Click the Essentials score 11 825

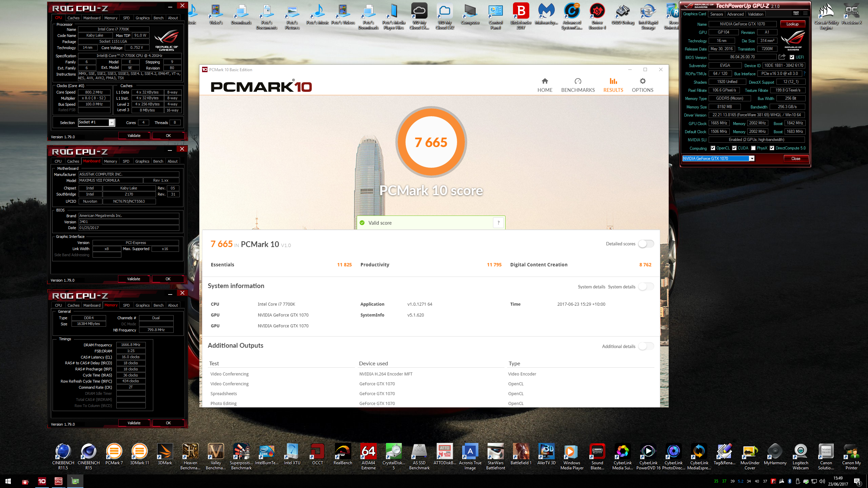(x=344, y=265)
